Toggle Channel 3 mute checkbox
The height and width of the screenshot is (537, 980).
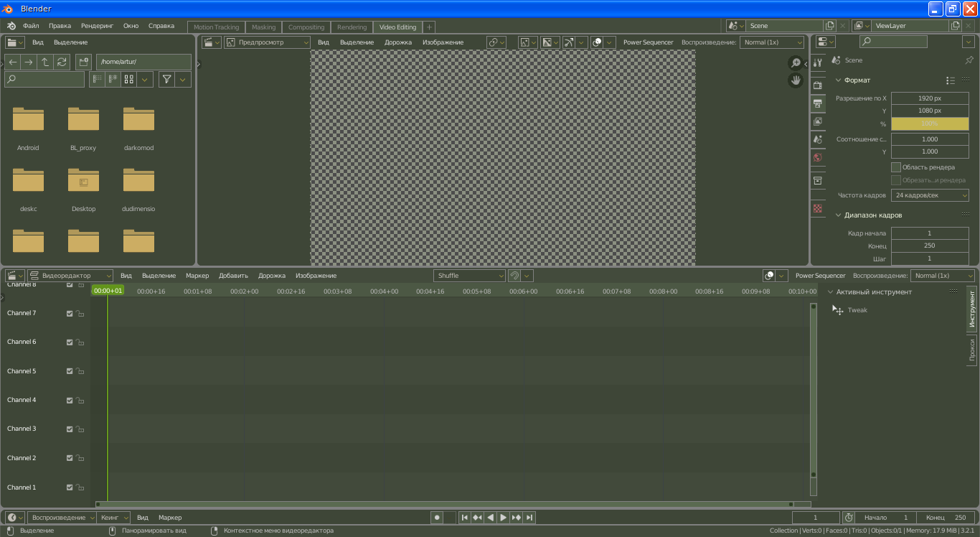click(x=70, y=429)
